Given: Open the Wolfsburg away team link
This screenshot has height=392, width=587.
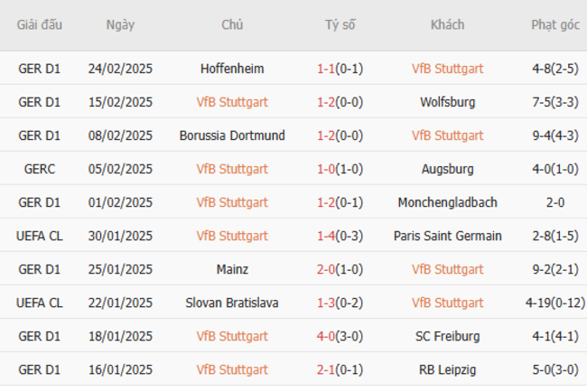Looking at the screenshot, I should (447, 102).
